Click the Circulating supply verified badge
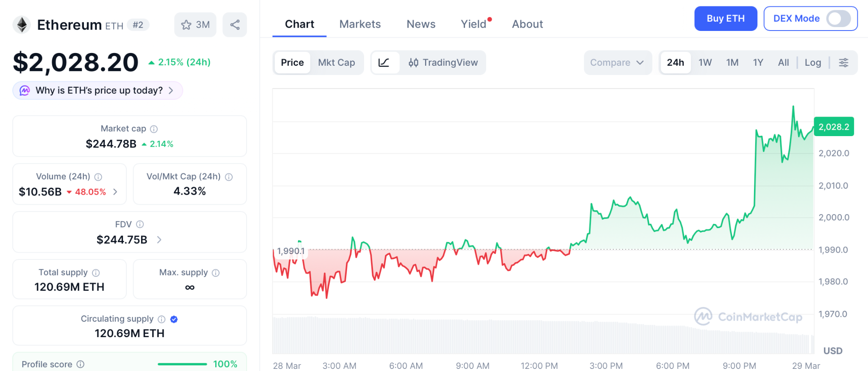868x371 pixels. [174, 319]
